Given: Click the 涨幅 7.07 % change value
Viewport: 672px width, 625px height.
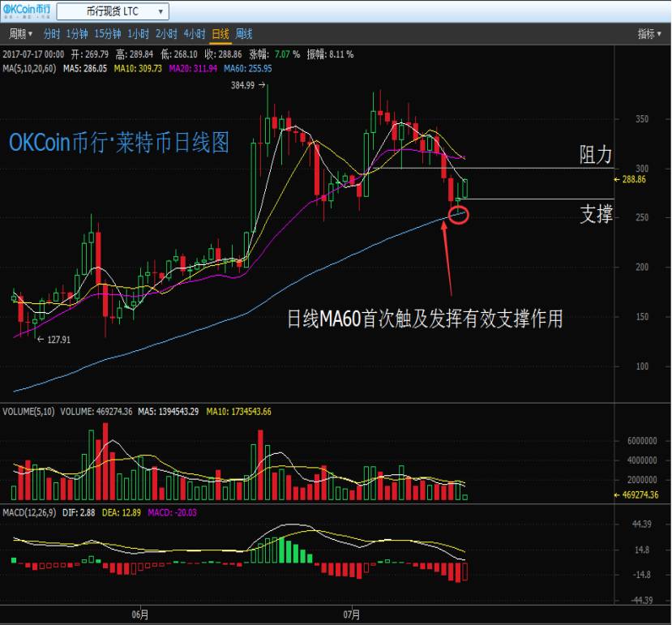Looking at the screenshot, I should 275,54.
